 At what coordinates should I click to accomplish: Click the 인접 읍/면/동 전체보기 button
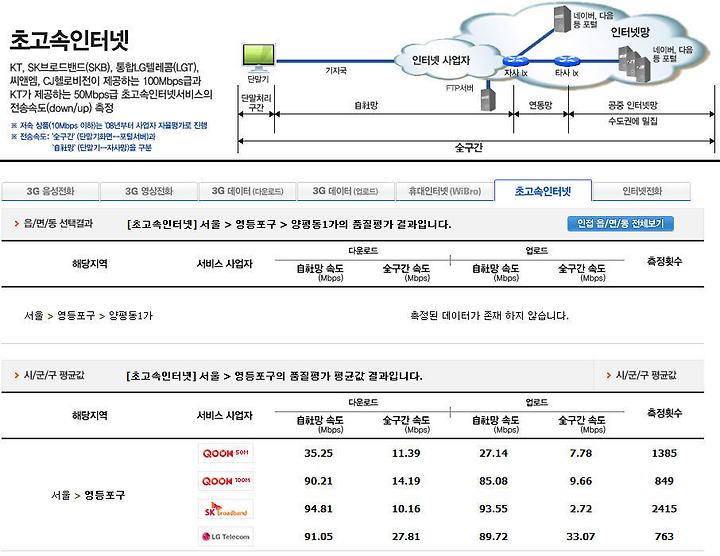click(x=620, y=224)
